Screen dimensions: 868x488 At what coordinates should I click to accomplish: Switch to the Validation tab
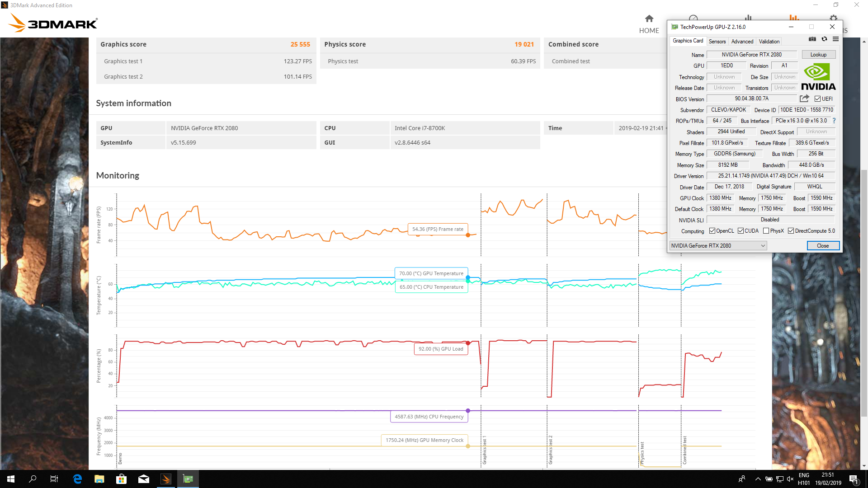click(769, 42)
